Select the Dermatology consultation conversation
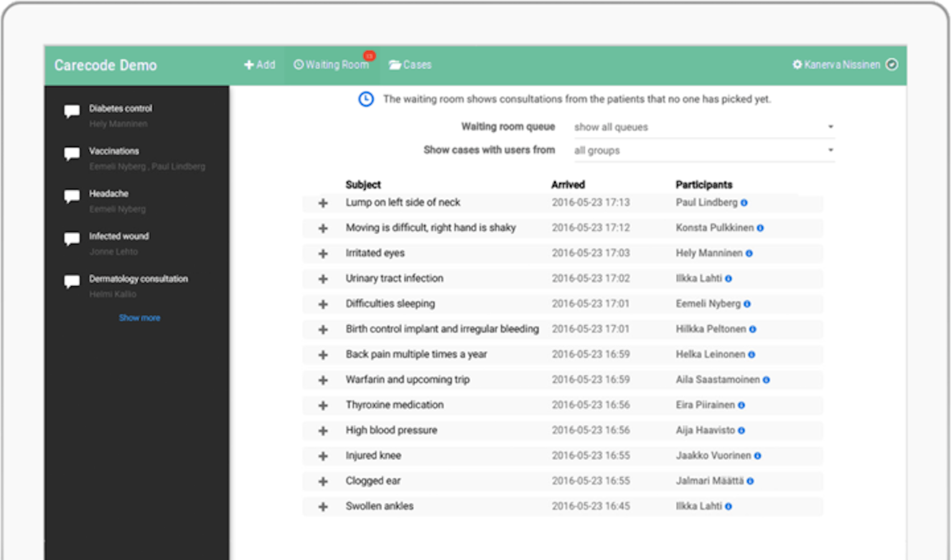Screen dimensions: 951x560 click(138, 279)
